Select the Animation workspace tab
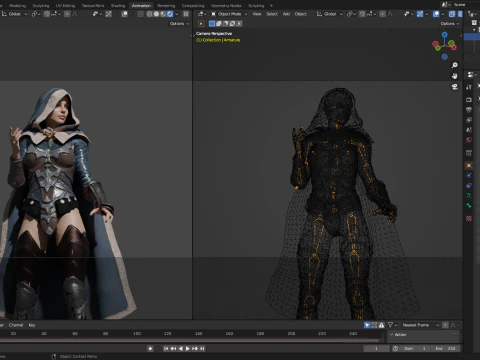Viewport: 480px width, 360px height. 141,6
